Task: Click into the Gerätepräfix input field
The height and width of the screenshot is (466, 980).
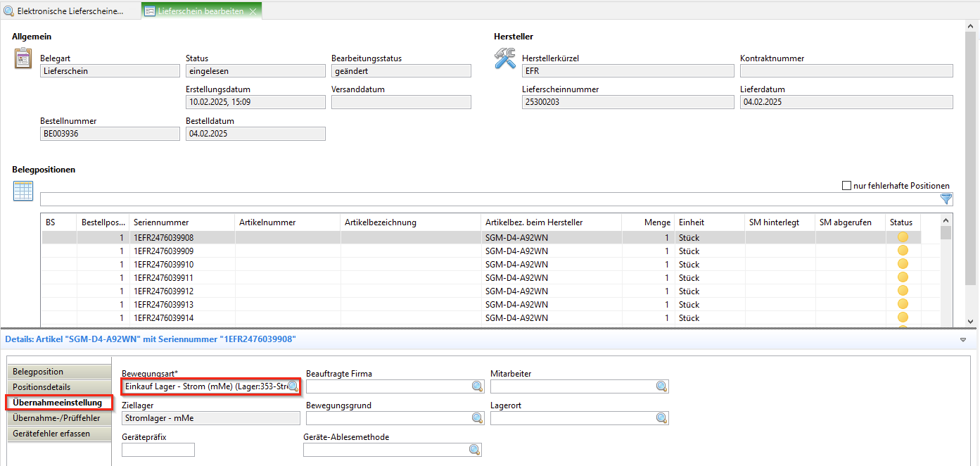Action: [x=158, y=450]
